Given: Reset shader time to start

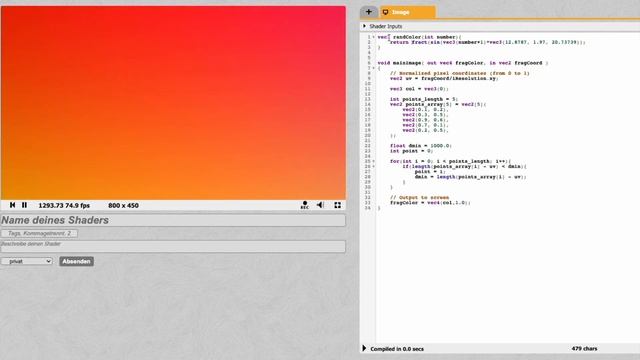Looking at the screenshot, I should point(12,205).
